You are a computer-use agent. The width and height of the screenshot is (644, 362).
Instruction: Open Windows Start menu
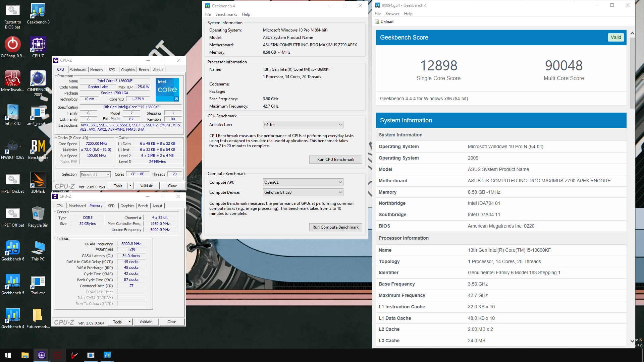[x=8, y=355]
